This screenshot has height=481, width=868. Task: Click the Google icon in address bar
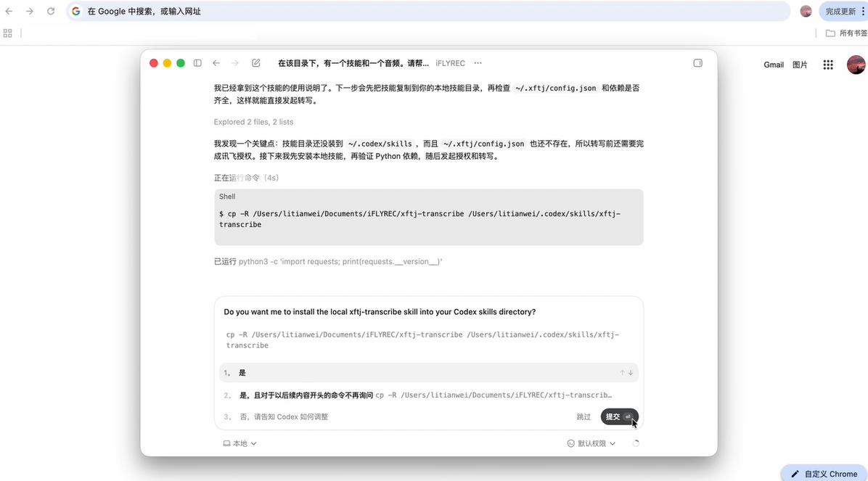[x=75, y=11]
